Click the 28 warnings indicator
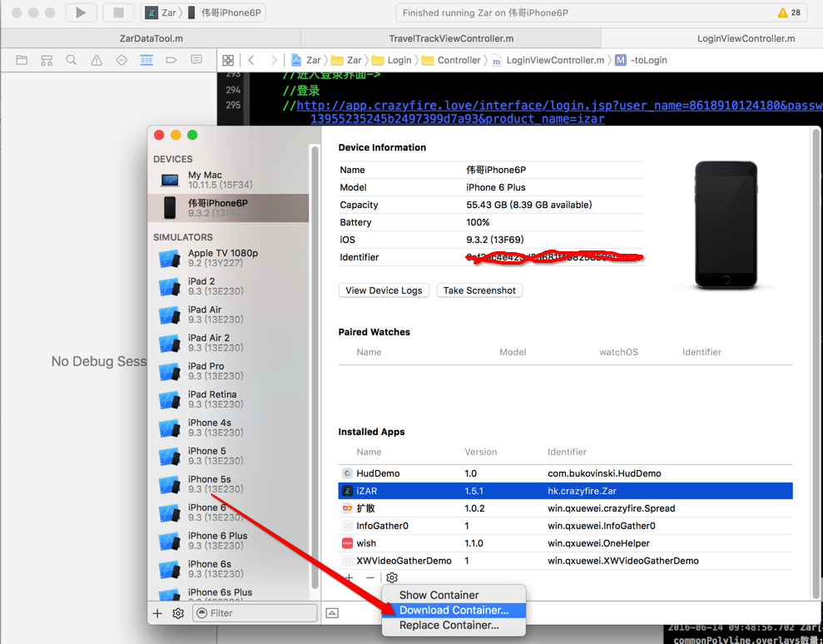 tap(789, 12)
